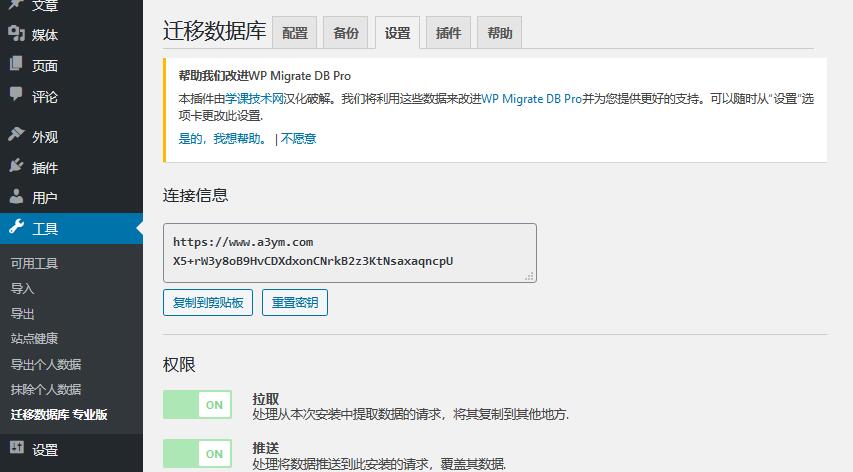Click the 帮助我们改进WP Migrate DB Pro notice title

[264, 76]
